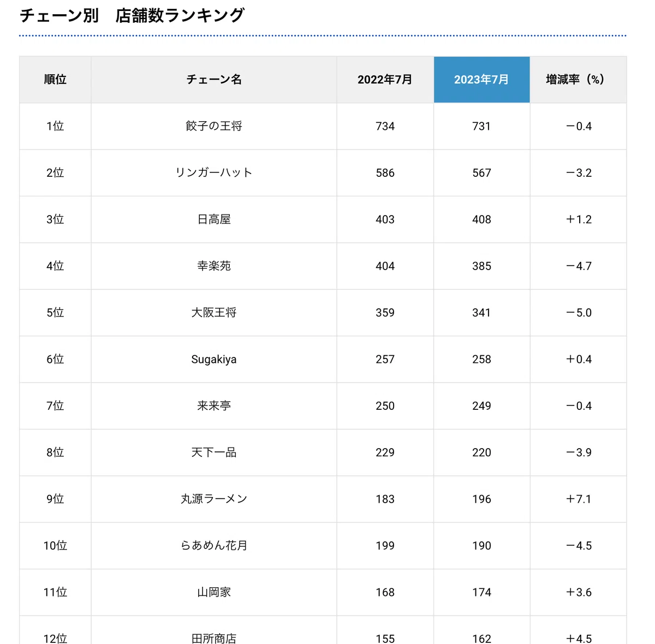Click the 丸源ラーメン chain name

click(x=214, y=499)
